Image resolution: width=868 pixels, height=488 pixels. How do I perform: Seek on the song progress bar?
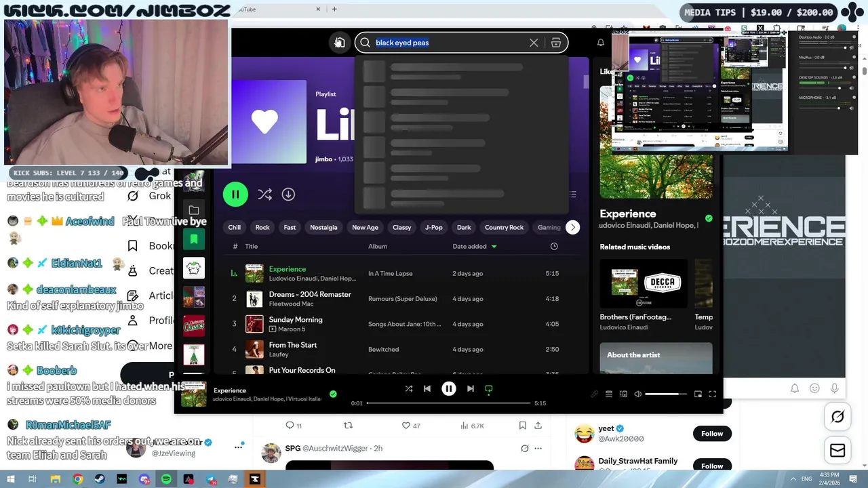pyautogui.click(x=448, y=403)
